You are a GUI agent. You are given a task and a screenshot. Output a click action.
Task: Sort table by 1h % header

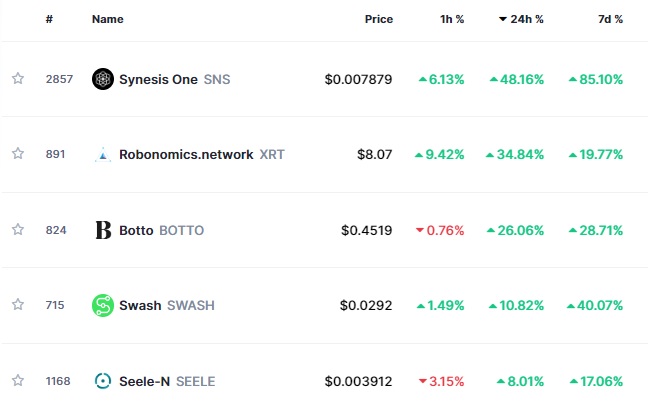click(x=452, y=19)
